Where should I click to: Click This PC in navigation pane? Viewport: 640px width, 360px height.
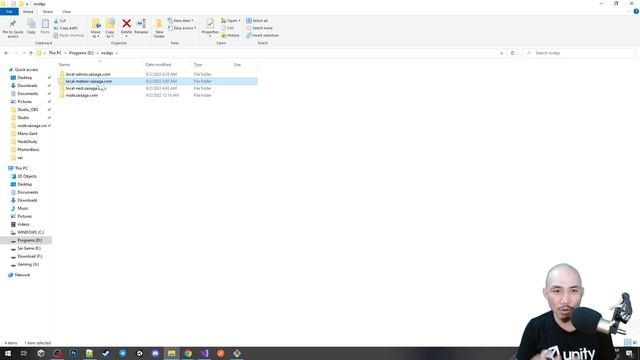coord(21,168)
